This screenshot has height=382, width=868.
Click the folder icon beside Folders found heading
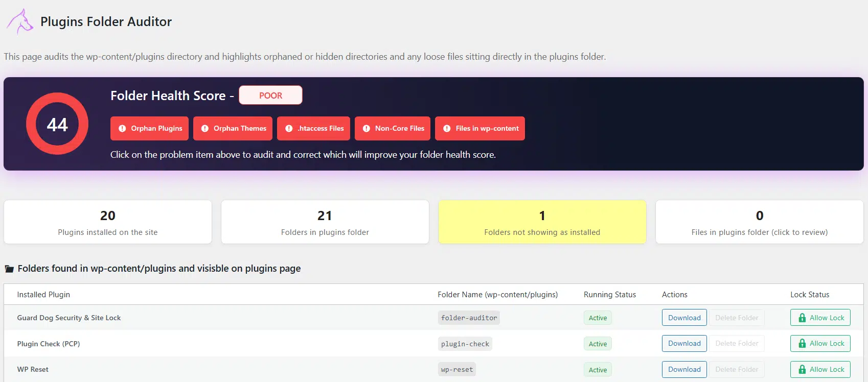[9, 269]
